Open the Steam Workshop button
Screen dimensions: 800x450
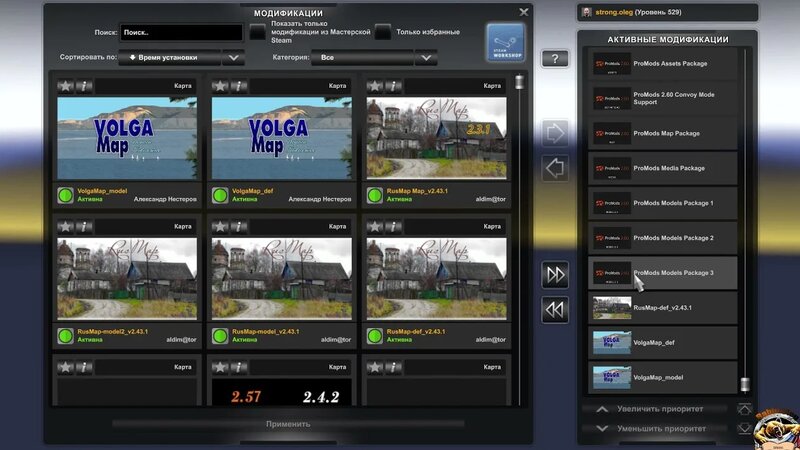click(x=505, y=43)
